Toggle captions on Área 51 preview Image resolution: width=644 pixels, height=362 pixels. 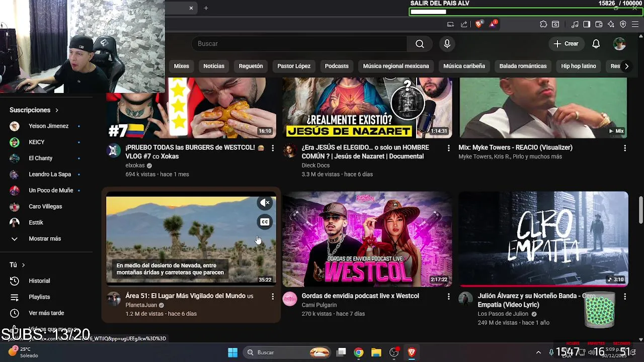(x=265, y=222)
